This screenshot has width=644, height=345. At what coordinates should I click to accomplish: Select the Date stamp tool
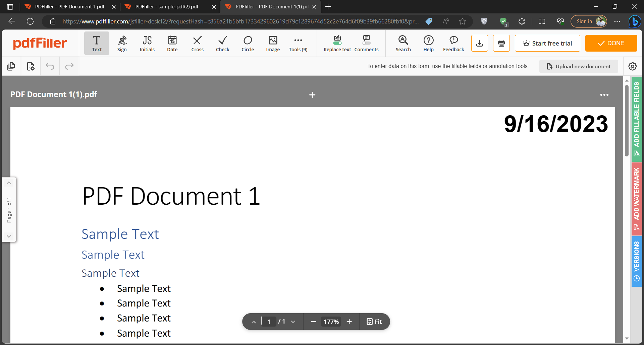172,43
